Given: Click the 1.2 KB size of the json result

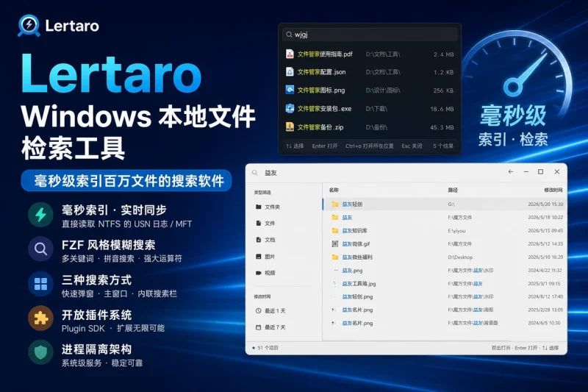Looking at the screenshot, I should coord(444,72).
